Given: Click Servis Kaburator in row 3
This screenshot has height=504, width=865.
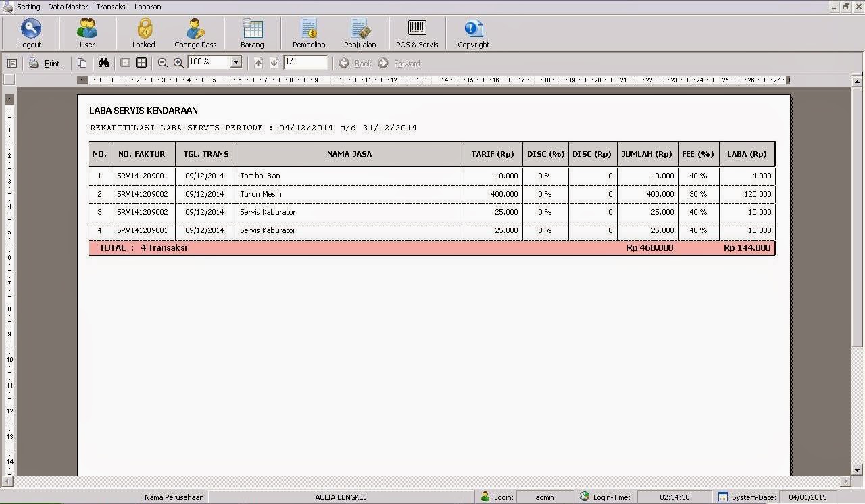Looking at the screenshot, I should click(268, 212).
